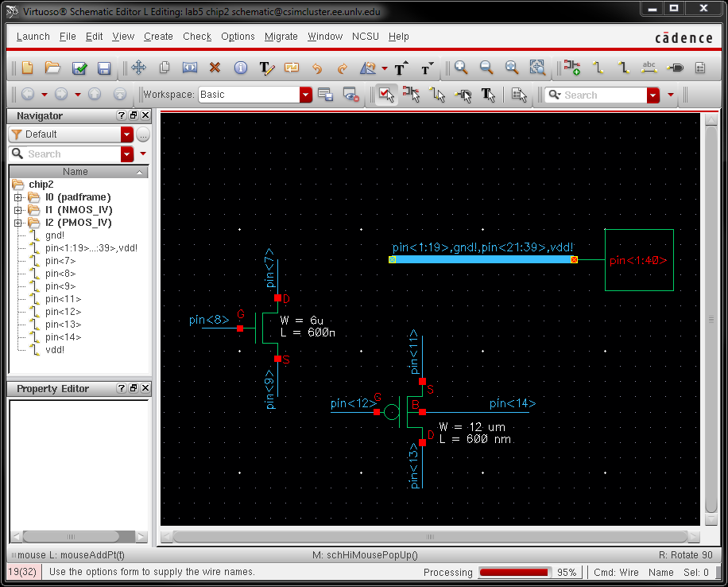Click the Undo arrow icon

pyautogui.click(x=317, y=68)
